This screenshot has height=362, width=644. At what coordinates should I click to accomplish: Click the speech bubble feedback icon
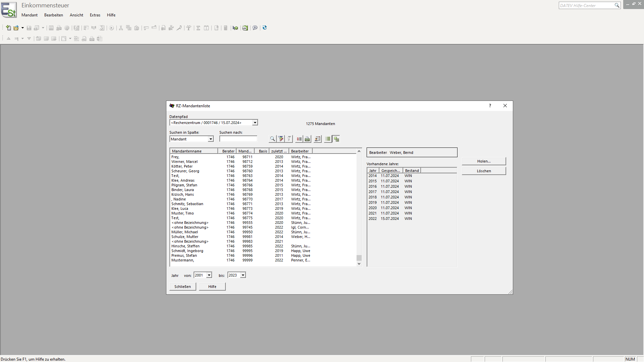tap(255, 28)
